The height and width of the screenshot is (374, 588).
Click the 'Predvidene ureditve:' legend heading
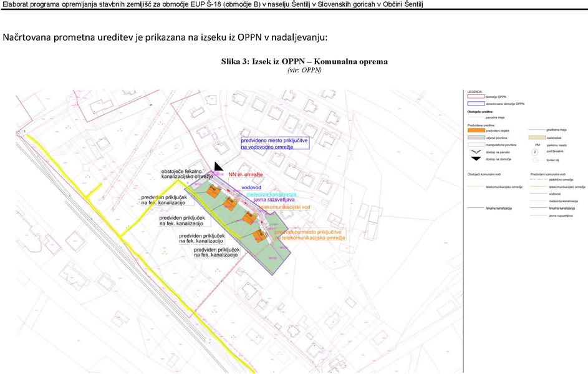pyautogui.click(x=481, y=125)
